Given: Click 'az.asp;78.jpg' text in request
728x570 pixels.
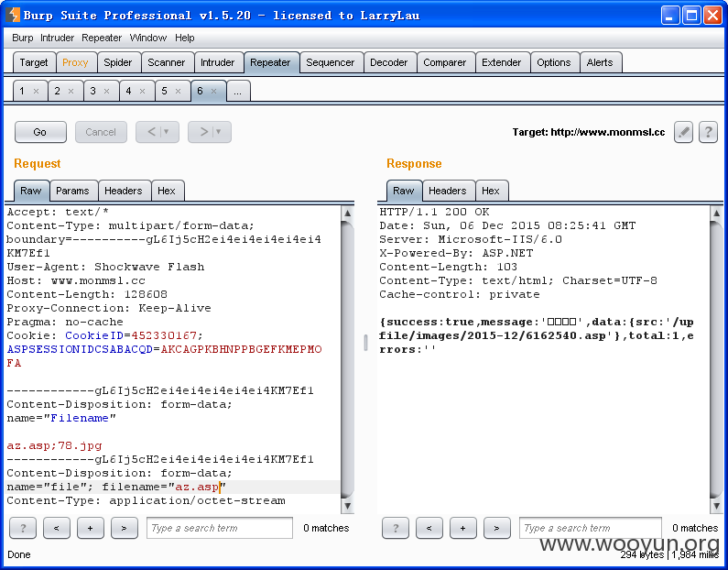Looking at the screenshot, I should tap(54, 445).
